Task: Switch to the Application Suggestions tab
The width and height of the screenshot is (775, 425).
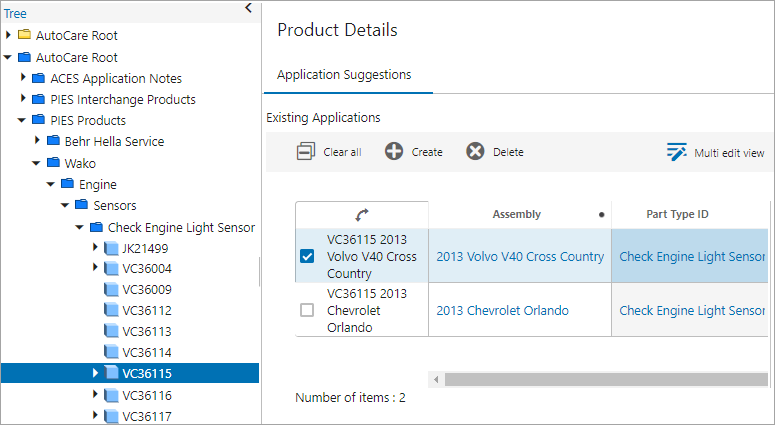Action: [x=344, y=75]
